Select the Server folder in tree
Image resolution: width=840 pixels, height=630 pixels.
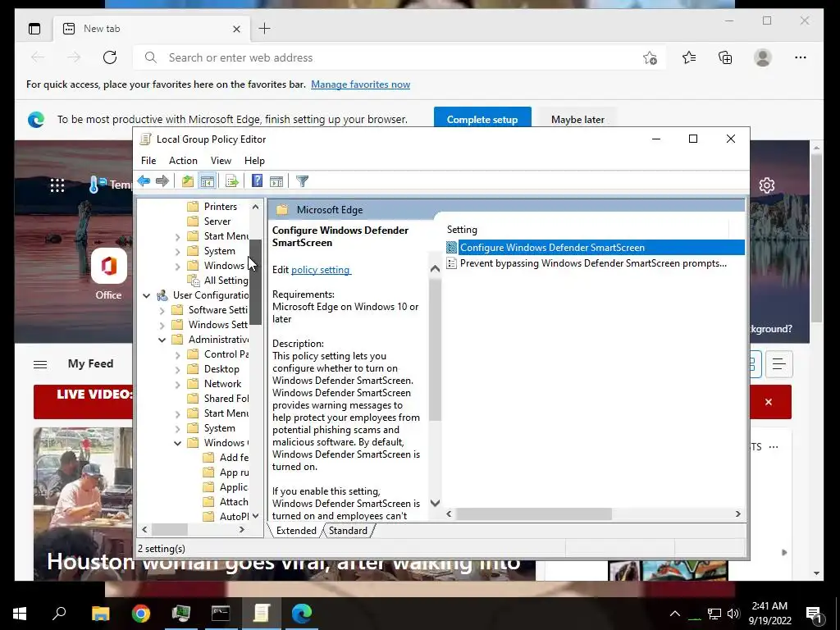(x=217, y=221)
